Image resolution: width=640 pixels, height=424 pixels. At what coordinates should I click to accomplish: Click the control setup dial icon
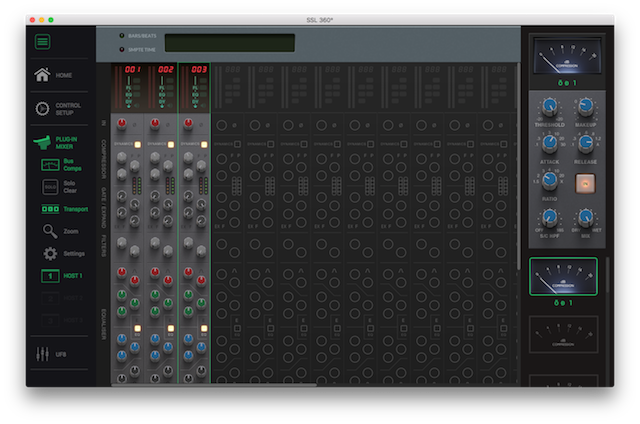click(42, 109)
